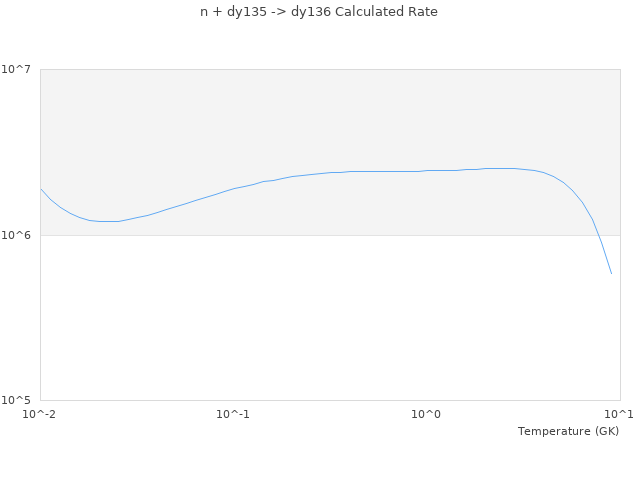Click the 10^0 x-axis tick label

coord(427,414)
